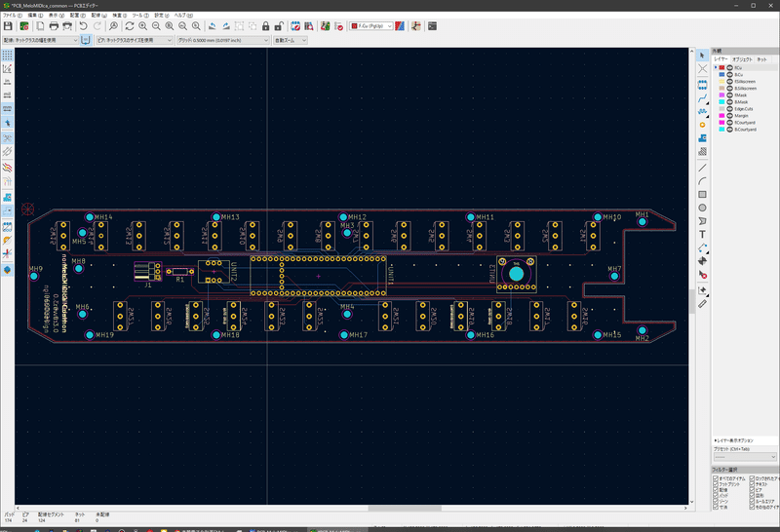Open the ファイル menu

pyautogui.click(x=12, y=16)
